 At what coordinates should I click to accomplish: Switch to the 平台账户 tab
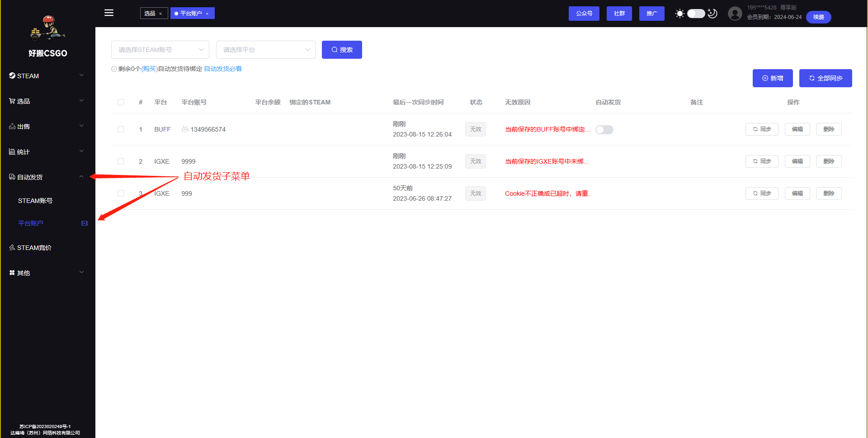click(191, 14)
